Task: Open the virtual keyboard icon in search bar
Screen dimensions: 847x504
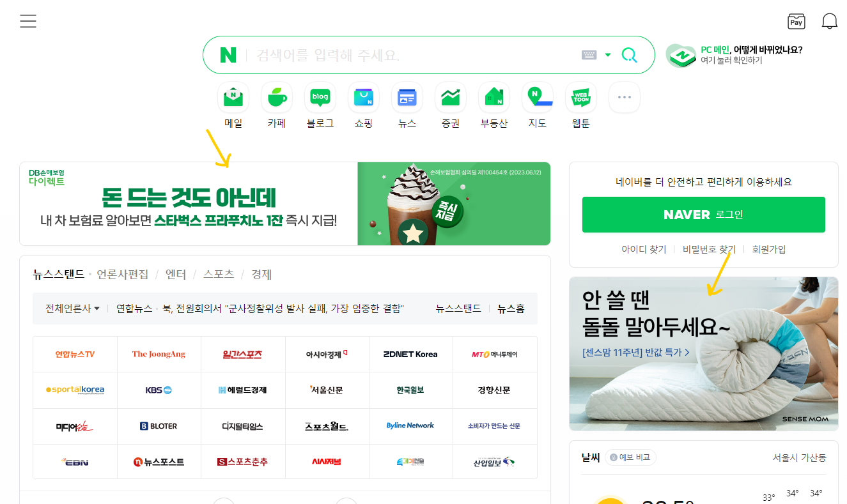Action: coord(589,55)
